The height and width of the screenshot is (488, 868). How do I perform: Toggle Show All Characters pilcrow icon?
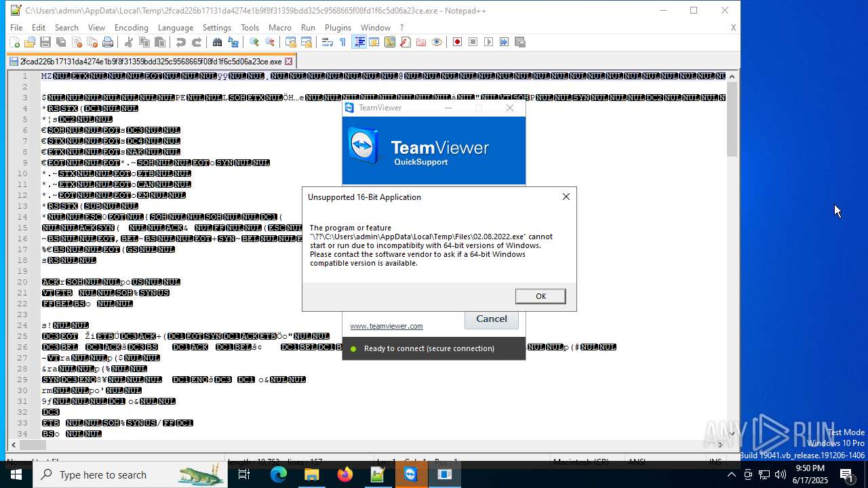342,42
